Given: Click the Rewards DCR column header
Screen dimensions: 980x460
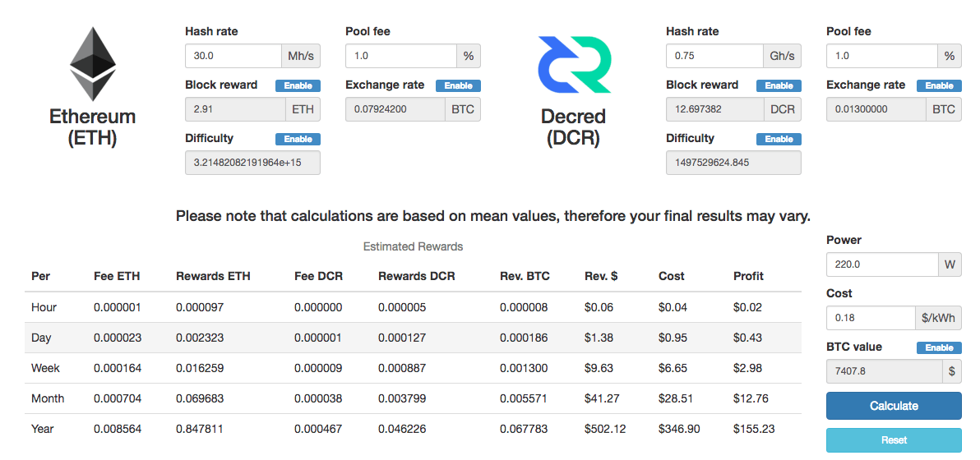Looking at the screenshot, I should 417,276.
